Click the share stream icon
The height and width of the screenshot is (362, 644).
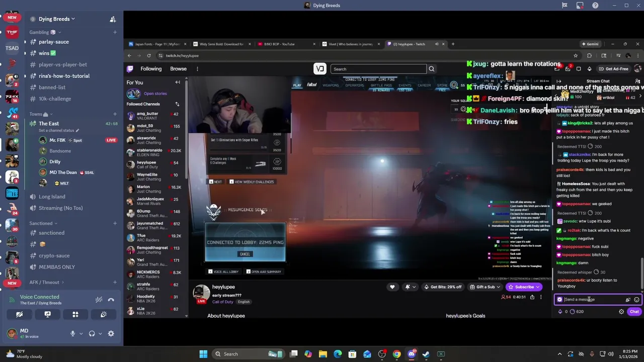pos(532,297)
